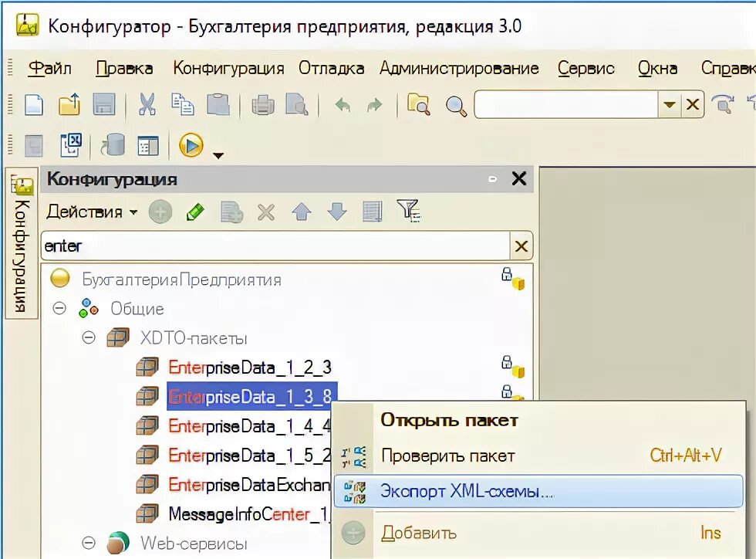756x559 pixels.
Task: Move item up with blue arrow
Action: tap(302, 212)
